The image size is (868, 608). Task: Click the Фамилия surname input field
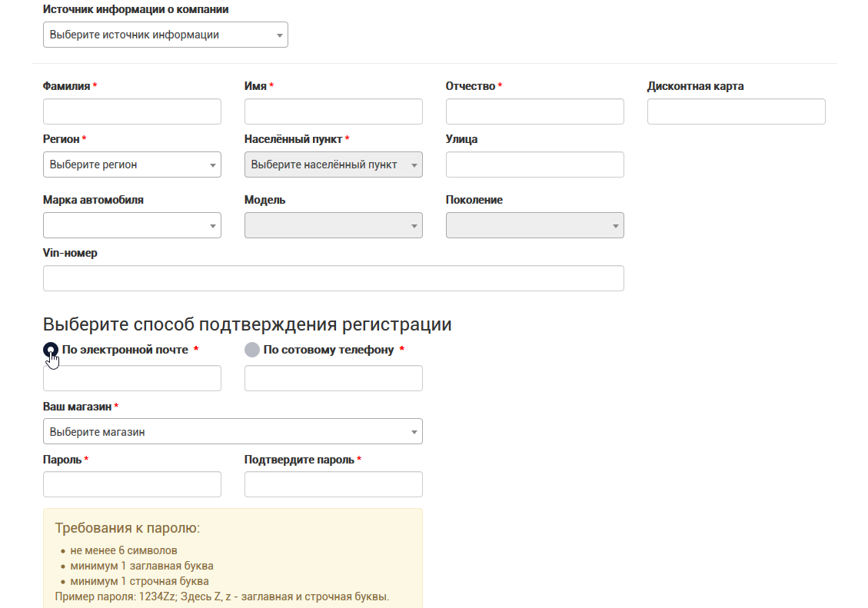click(132, 111)
